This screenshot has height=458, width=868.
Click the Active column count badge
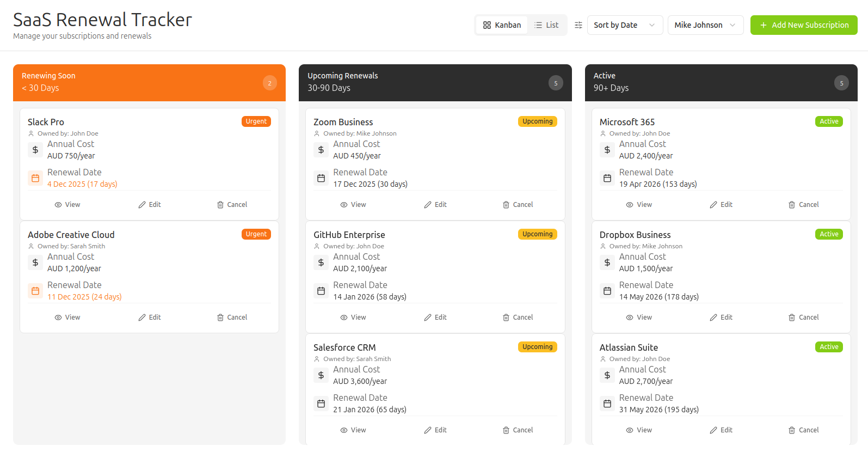pos(841,83)
